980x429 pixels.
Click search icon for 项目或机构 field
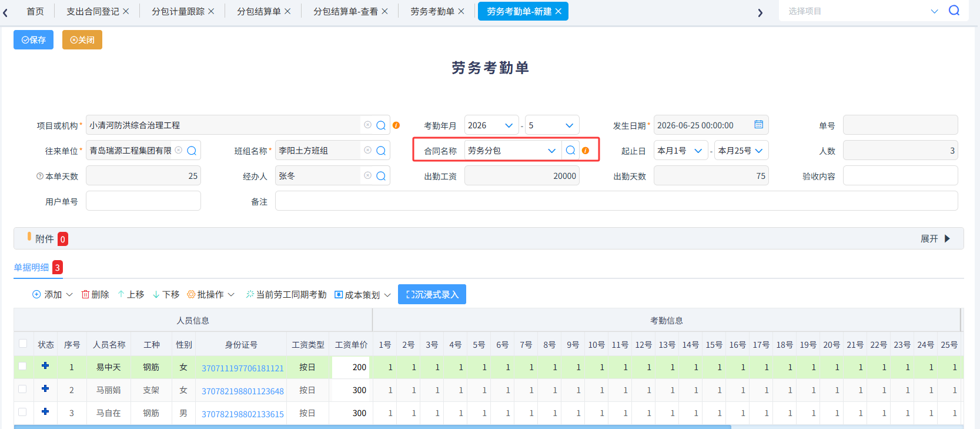[x=381, y=125]
